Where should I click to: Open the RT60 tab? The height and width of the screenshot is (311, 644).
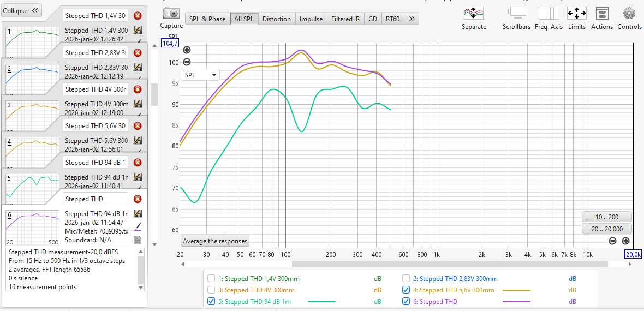click(x=392, y=19)
